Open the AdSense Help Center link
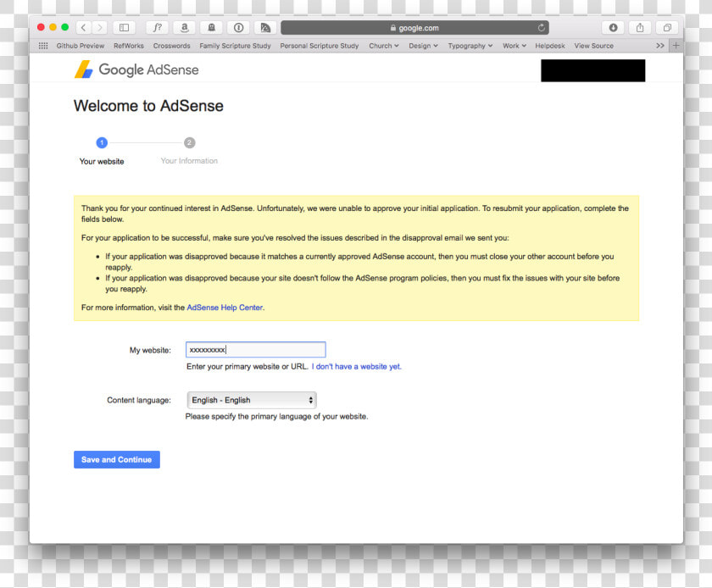 (225, 308)
